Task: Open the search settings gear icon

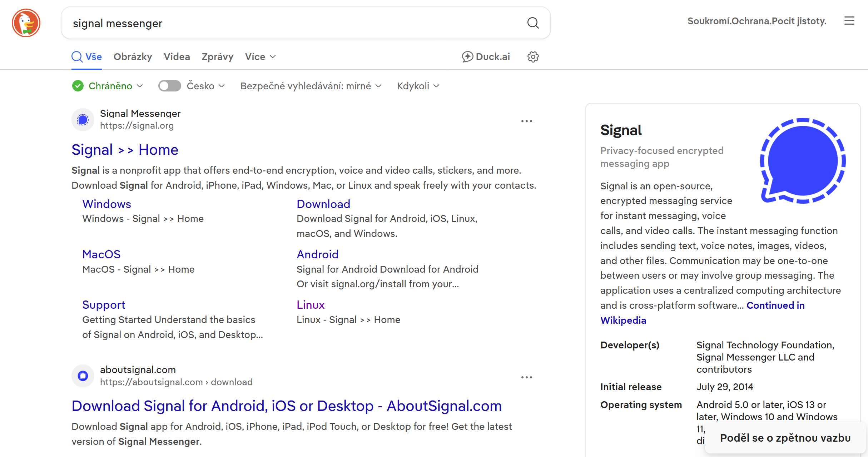Action: (533, 57)
